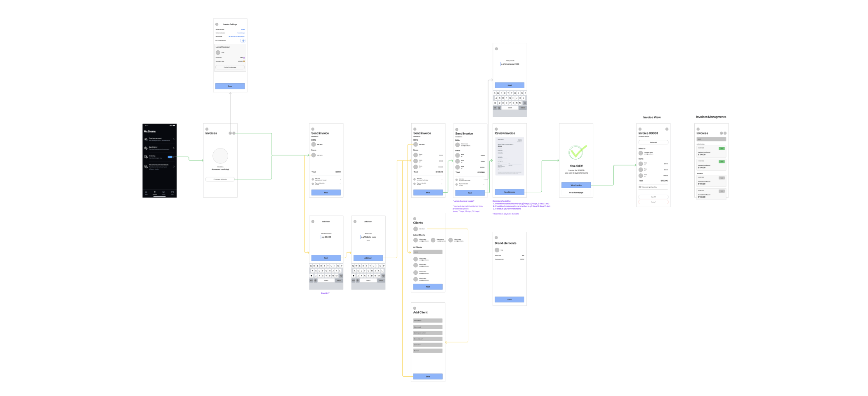868x396 pixels.
Task: Tap return key on the e.g $2,000 keyboard
Action: [339, 280]
